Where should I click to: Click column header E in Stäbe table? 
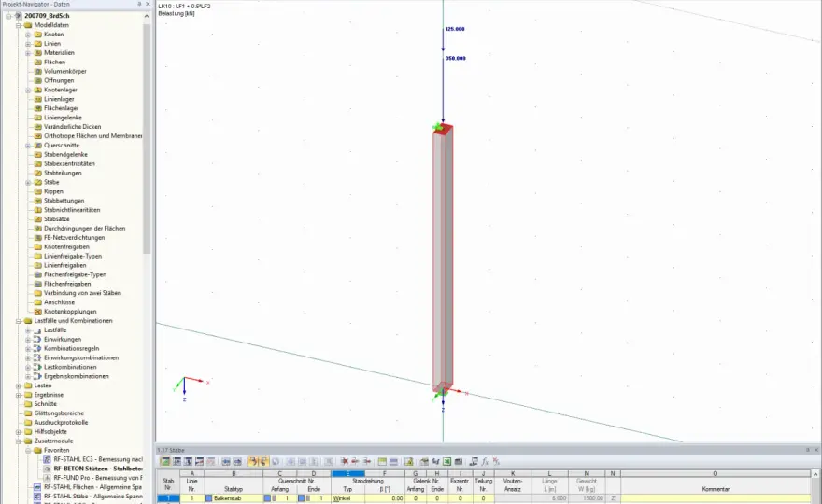[347, 473]
